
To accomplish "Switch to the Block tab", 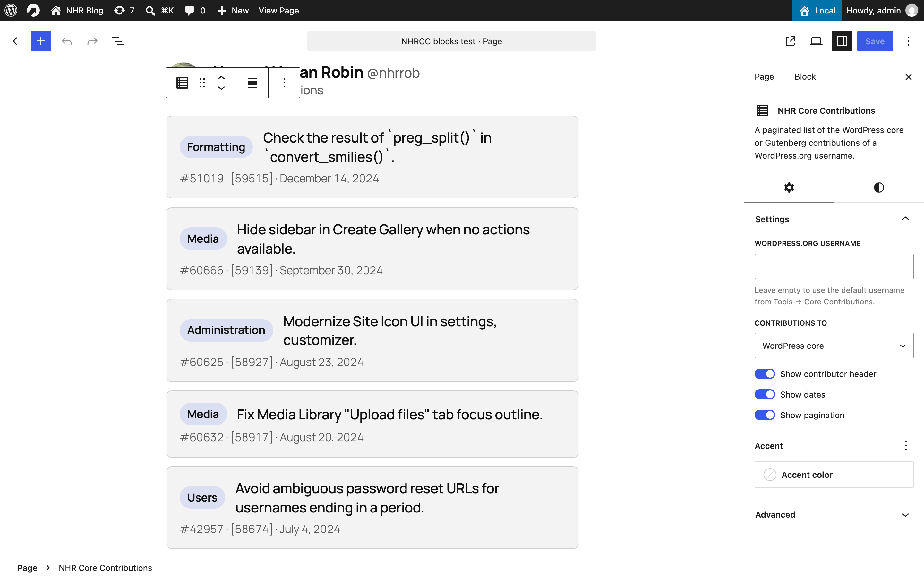I will [x=805, y=77].
